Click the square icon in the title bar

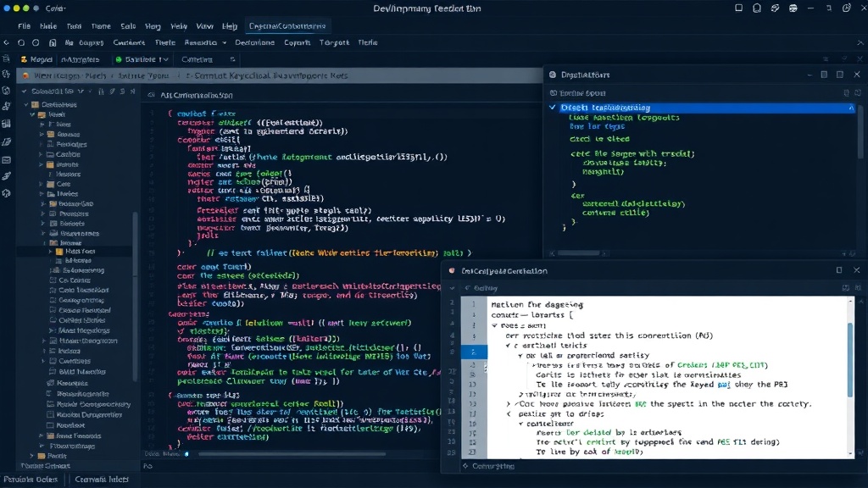tap(738, 8)
